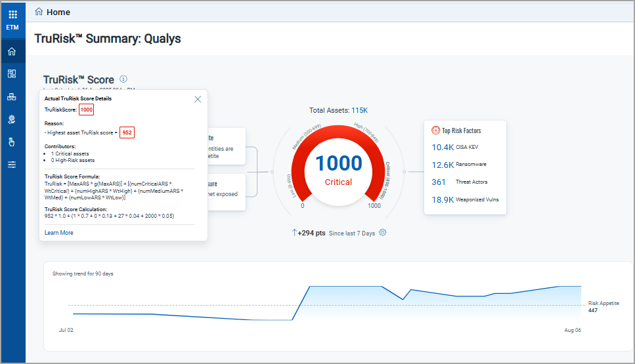Click the Top Risk Factors heading
The image size is (635, 364).
pyautogui.click(x=461, y=131)
